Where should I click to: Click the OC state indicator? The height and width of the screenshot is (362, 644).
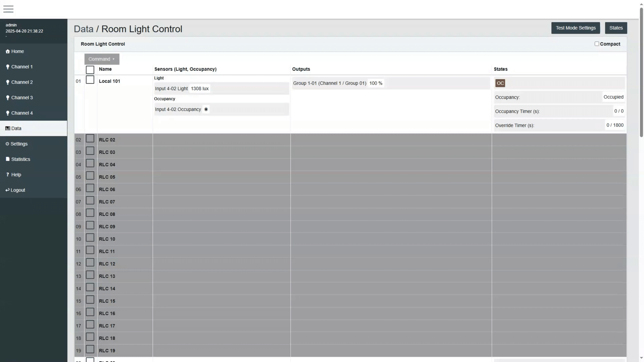pos(500,83)
